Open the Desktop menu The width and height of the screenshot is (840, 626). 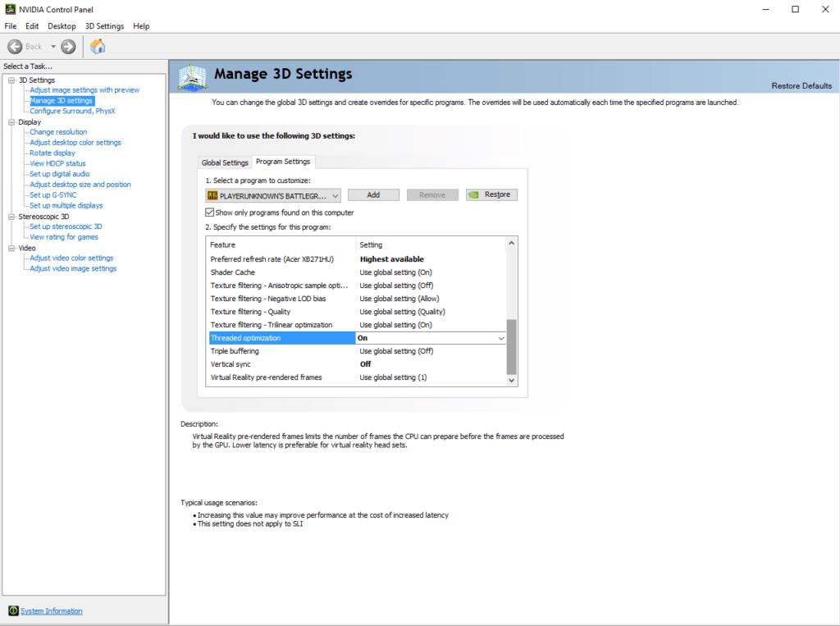coord(62,26)
